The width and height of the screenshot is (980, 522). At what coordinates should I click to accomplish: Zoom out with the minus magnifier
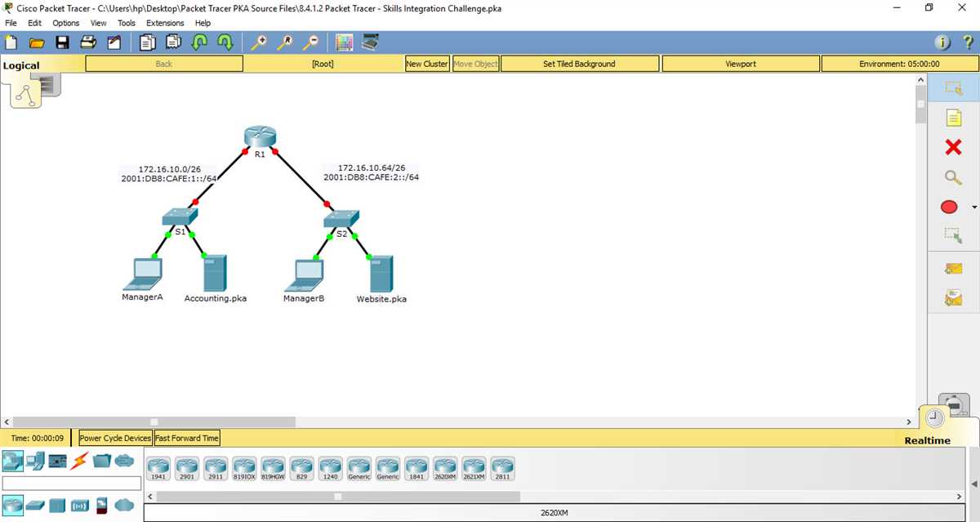pyautogui.click(x=311, y=42)
